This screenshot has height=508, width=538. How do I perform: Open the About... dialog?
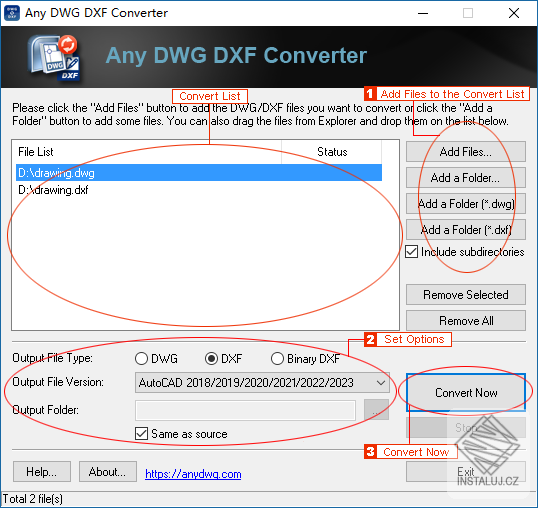(108, 472)
